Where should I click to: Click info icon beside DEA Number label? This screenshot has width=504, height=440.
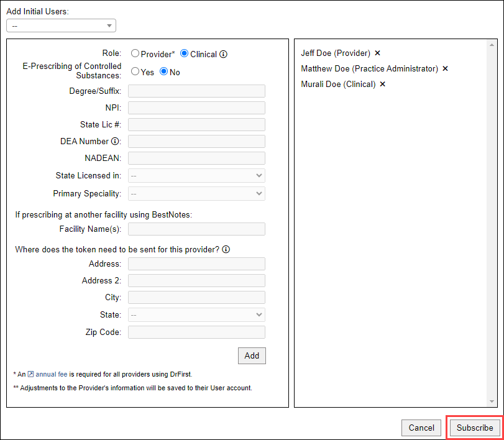point(115,141)
